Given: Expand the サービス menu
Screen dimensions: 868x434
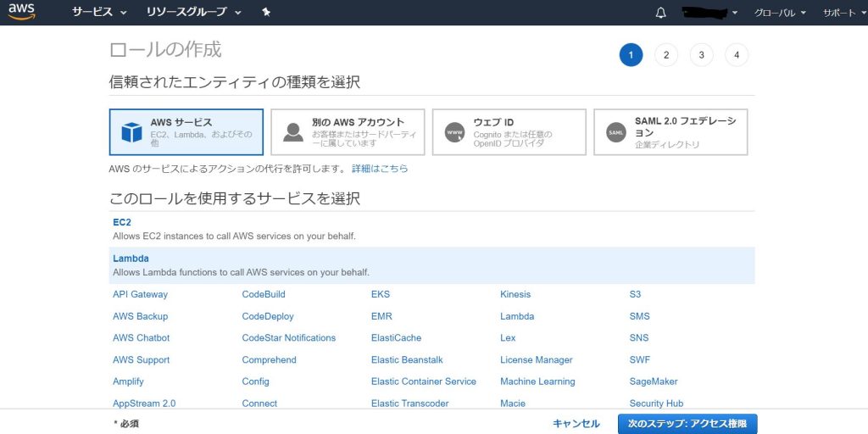Looking at the screenshot, I should coord(99,13).
